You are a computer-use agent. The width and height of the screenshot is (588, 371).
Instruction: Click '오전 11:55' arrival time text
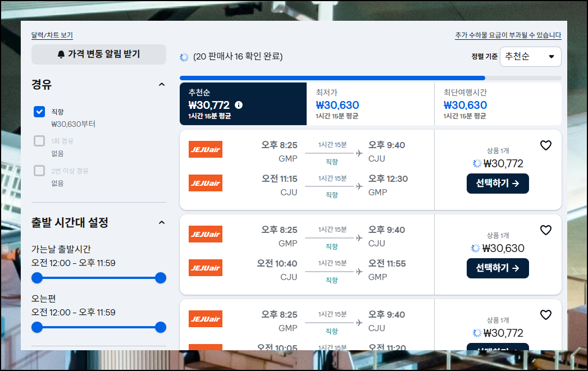point(387,263)
